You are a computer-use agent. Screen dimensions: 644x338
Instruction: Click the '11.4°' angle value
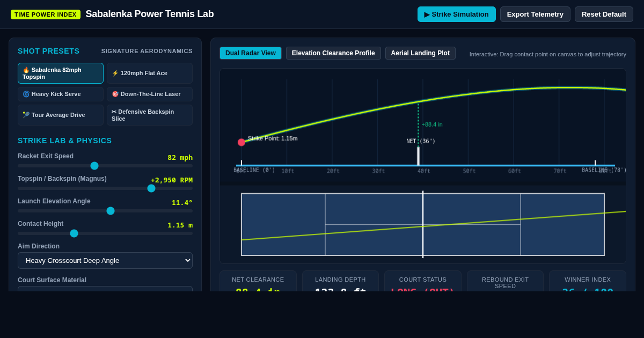coord(182,203)
